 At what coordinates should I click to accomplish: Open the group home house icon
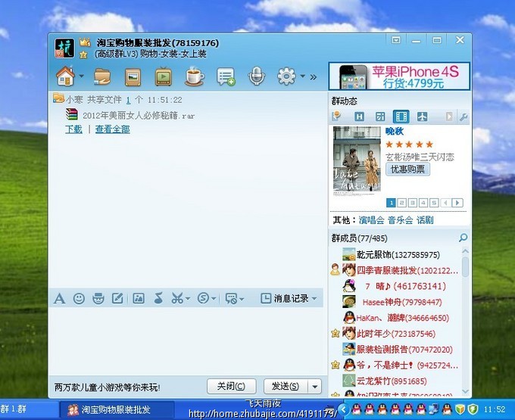(65, 76)
